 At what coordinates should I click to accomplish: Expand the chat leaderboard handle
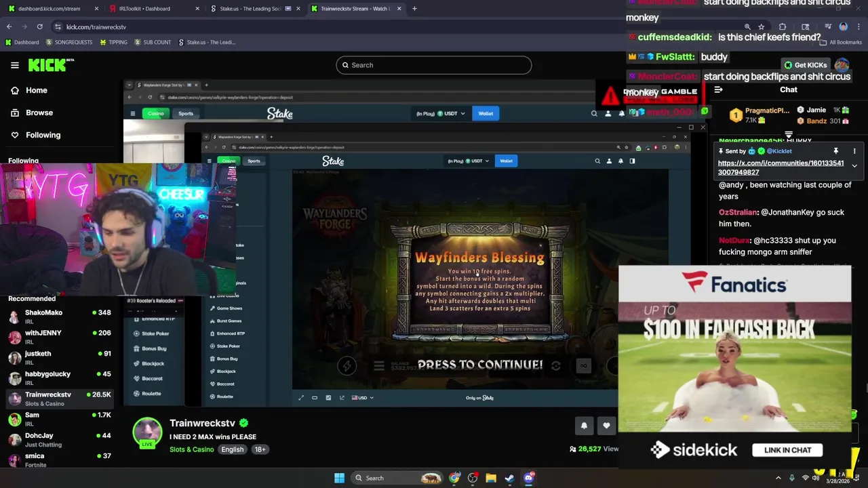pyautogui.click(x=789, y=134)
